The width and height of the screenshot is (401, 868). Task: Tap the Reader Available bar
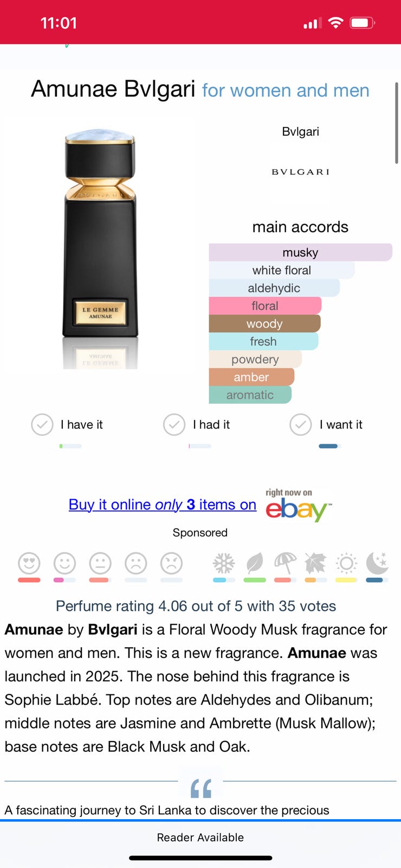(x=200, y=837)
